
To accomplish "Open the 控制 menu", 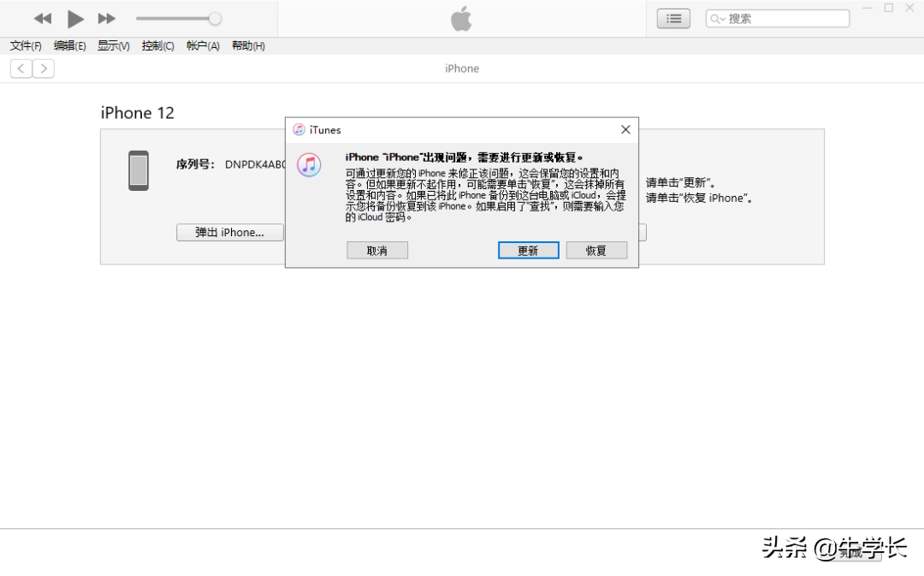I will coord(157,46).
